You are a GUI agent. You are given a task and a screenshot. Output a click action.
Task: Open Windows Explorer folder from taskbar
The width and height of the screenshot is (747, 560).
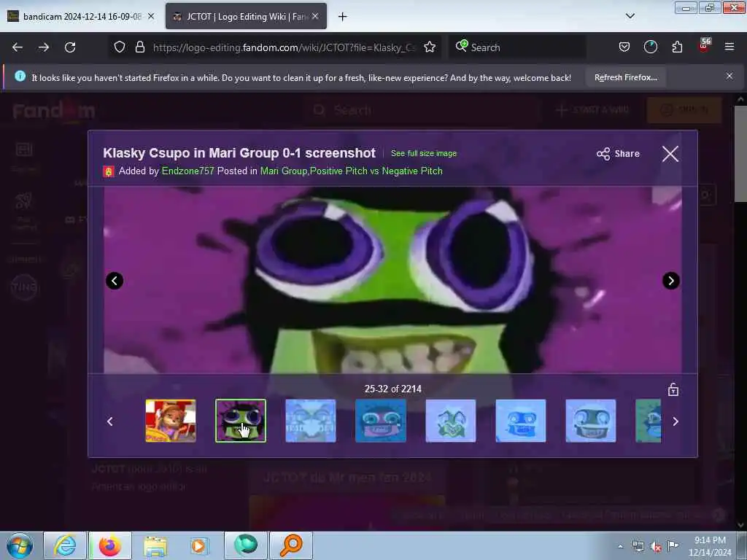[155, 545]
